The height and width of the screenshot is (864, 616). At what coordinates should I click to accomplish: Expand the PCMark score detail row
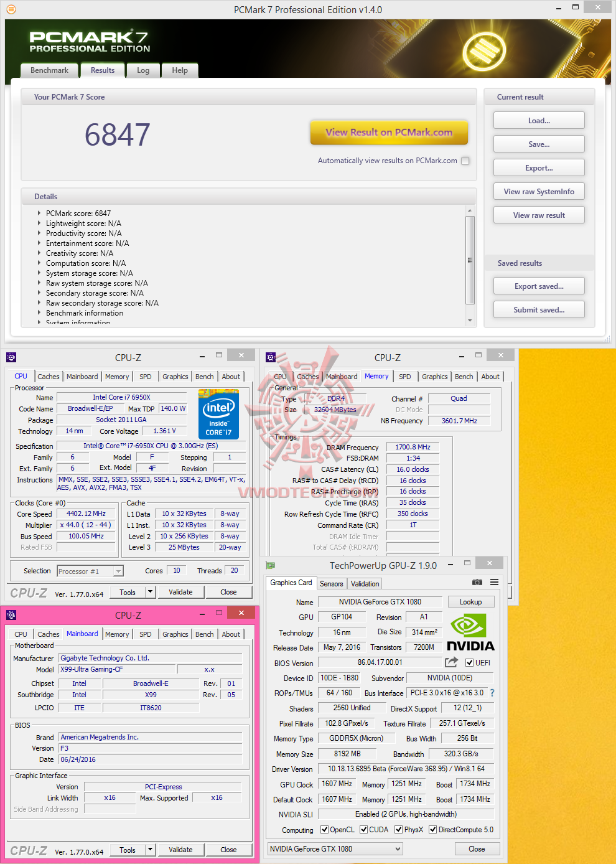tap(39, 213)
